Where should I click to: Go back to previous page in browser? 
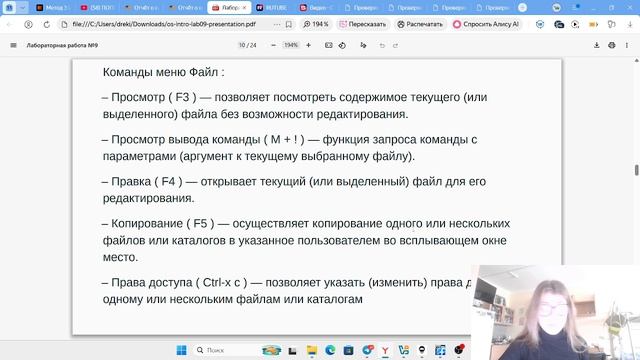pos(10,24)
